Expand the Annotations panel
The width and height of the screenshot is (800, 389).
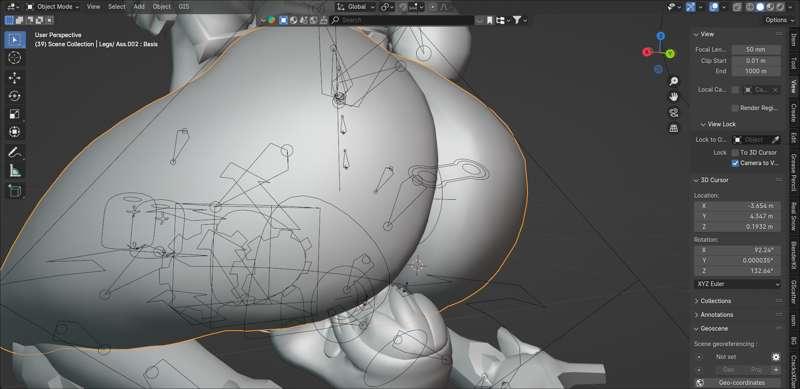pos(717,315)
